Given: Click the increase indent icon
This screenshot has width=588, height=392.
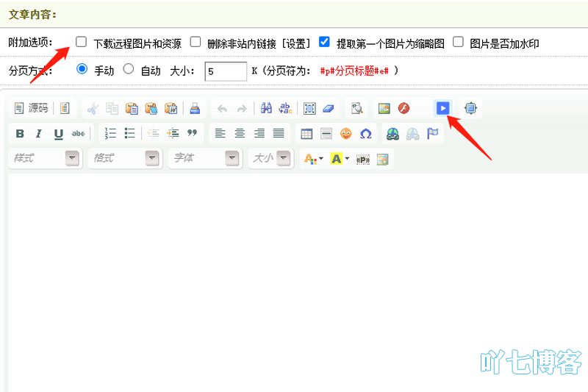Looking at the screenshot, I should coord(173,133).
